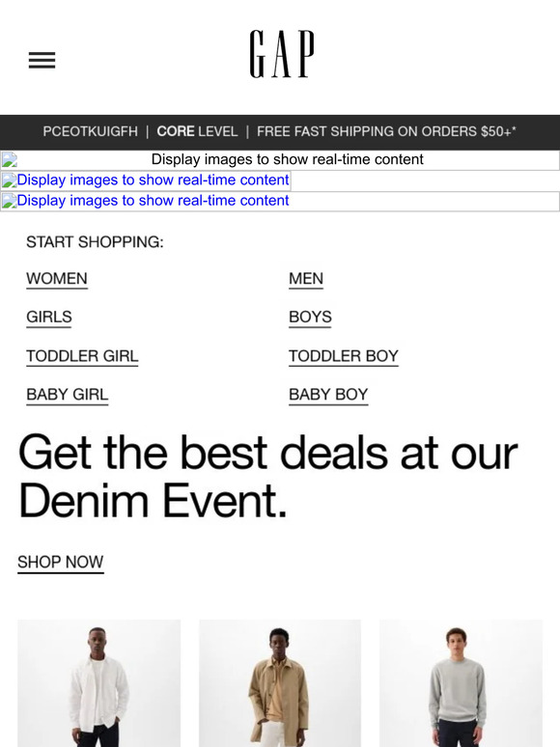This screenshot has width=560, height=747.
Task: Open the second blue 'Display images' link
Action: (x=146, y=180)
